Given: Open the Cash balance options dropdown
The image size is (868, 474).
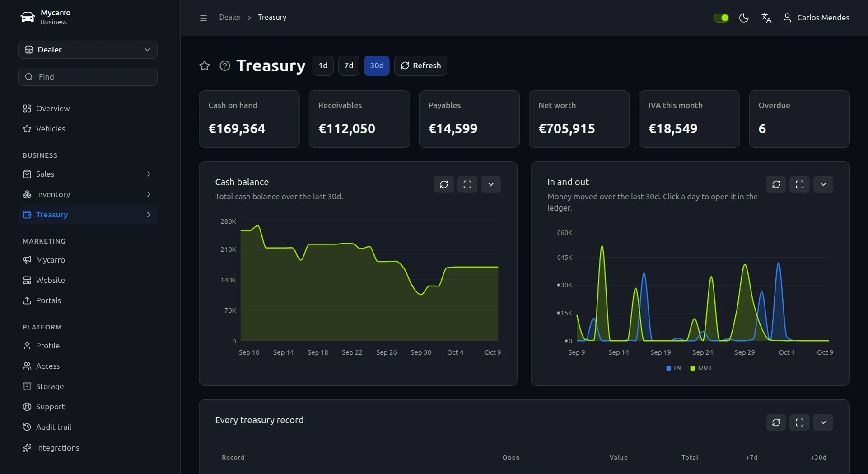Looking at the screenshot, I should point(491,184).
